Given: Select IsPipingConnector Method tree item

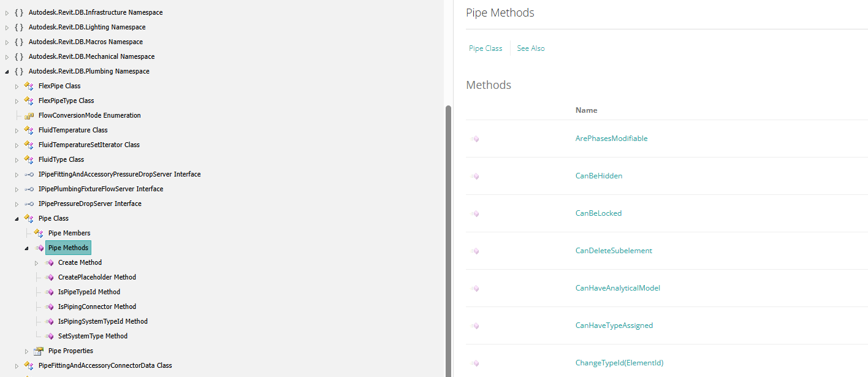Looking at the screenshot, I should point(97,307).
